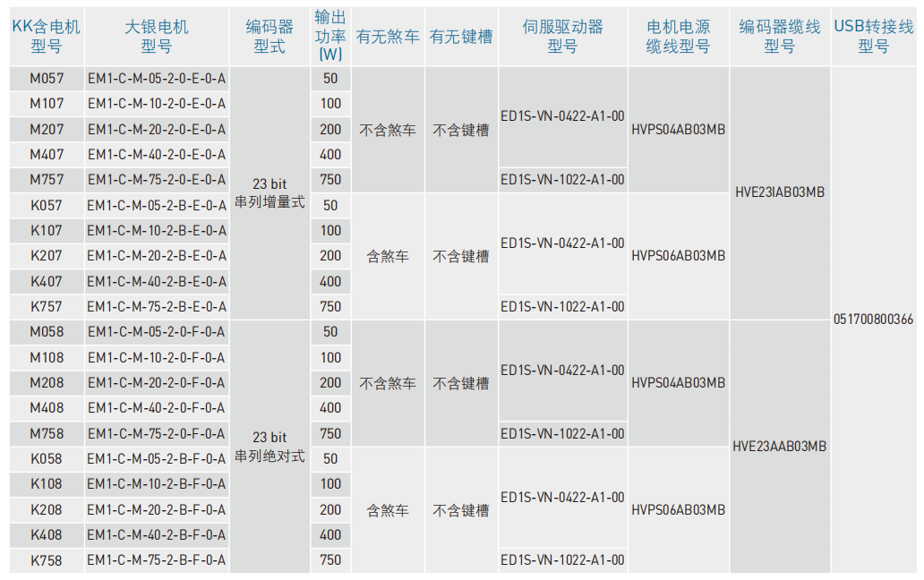
Task: Click USB cable number 051700800366
Action: coord(873,320)
